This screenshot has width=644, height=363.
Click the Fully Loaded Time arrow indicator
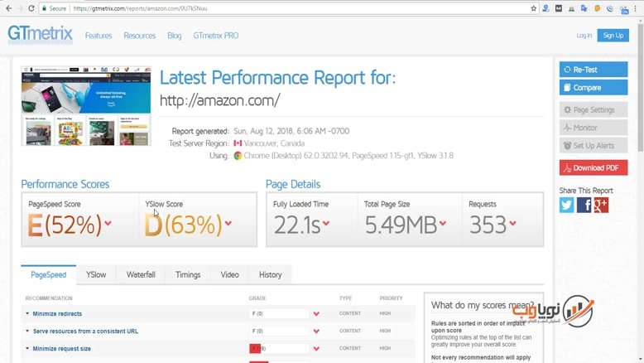(x=326, y=223)
